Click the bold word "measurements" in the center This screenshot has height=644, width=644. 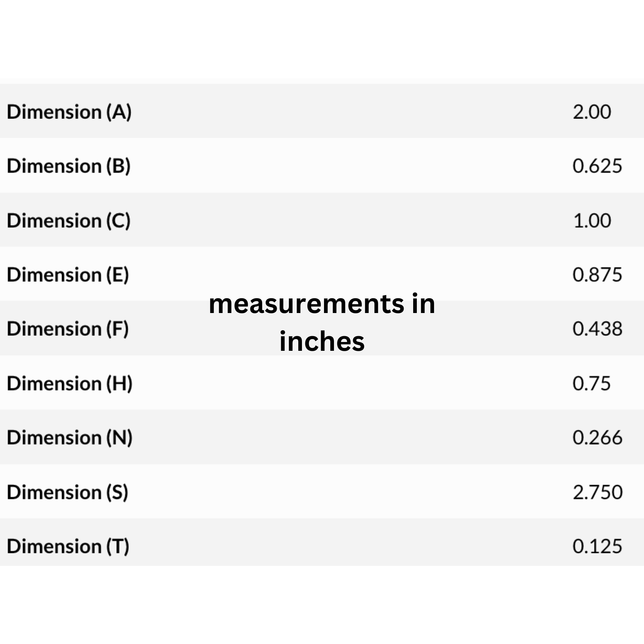pos(306,305)
